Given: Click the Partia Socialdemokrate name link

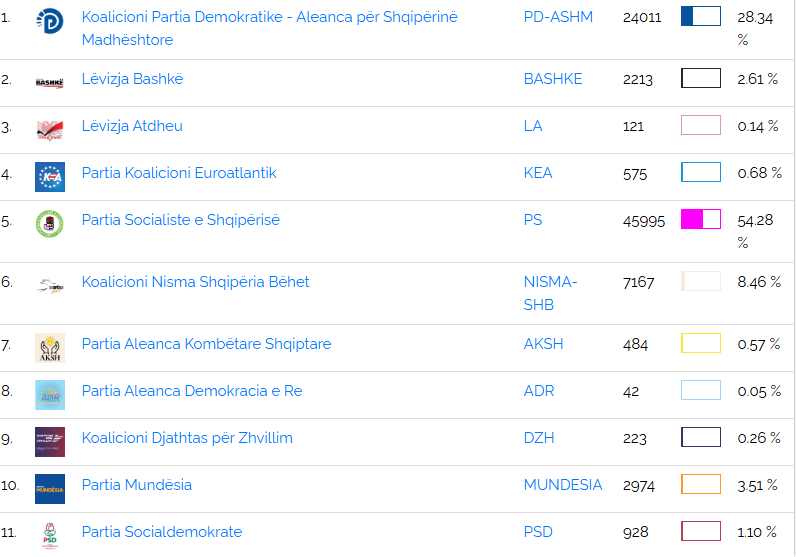Looking at the screenshot, I should 162,532.
